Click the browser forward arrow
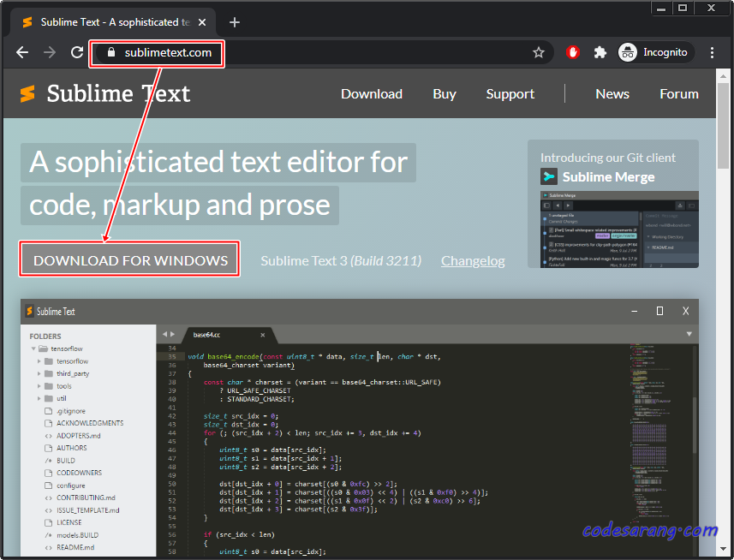The height and width of the screenshot is (560, 734). [x=49, y=52]
